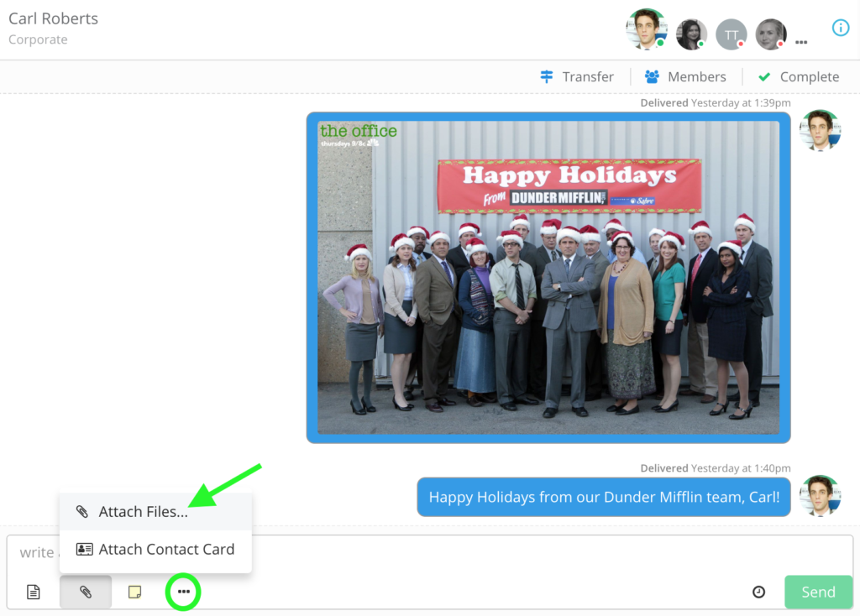Open the Members list
The image size is (860, 616).
click(x=685, y=76)
